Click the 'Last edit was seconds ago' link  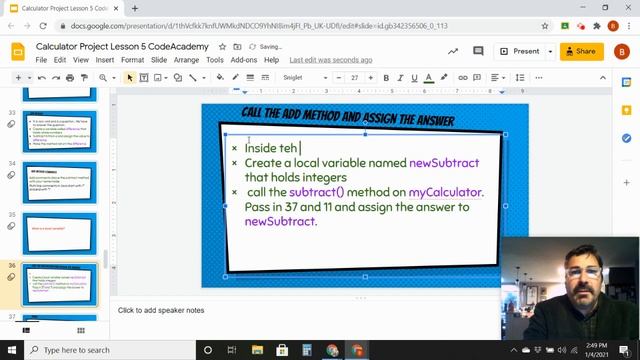click(331, 60)
